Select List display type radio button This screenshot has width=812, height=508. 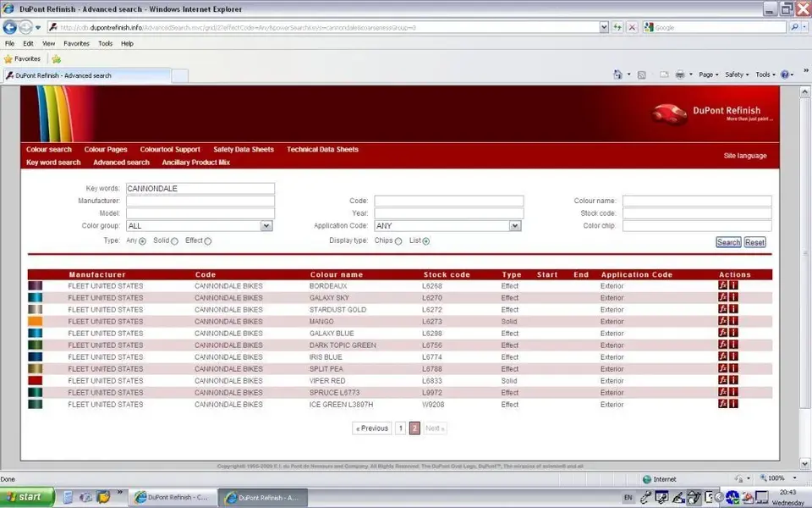[x=426, y=241]
